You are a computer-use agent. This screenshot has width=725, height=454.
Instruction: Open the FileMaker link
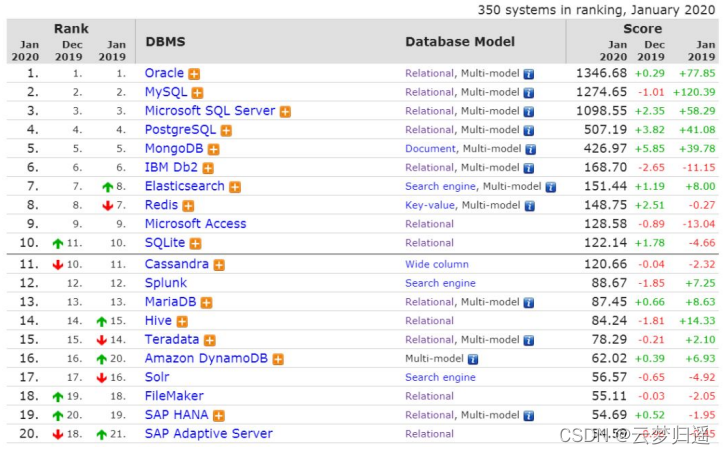174,396
